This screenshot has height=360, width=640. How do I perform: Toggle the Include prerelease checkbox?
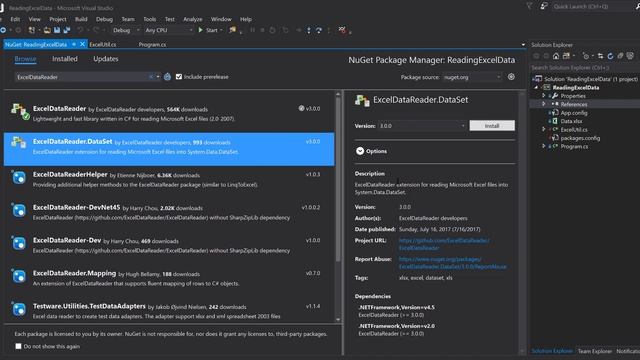pos(179,77)
